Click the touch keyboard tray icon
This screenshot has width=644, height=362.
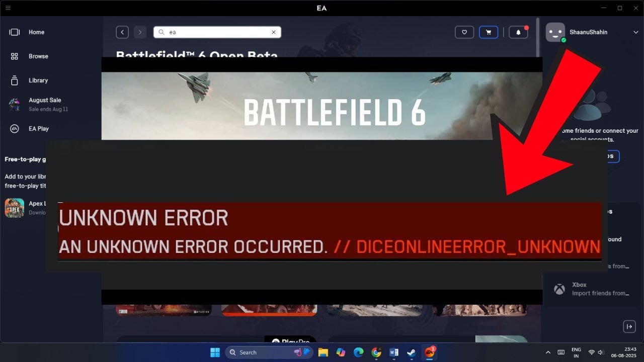[561, 352]
